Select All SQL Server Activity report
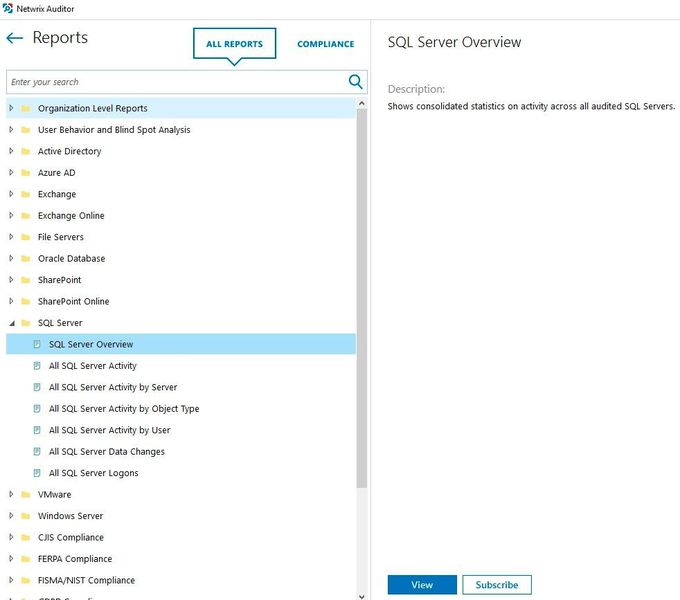Viewport: 680px width, 600px height. [x=92, y=365]
